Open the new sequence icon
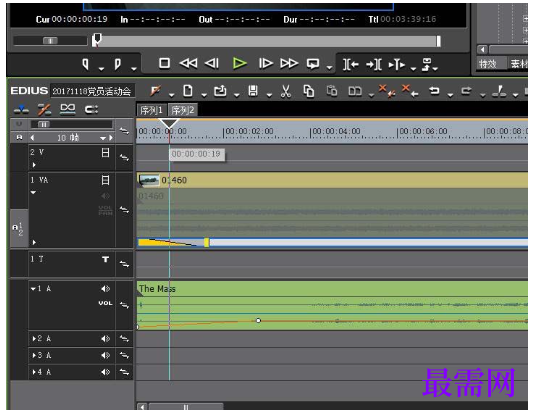 [188, 91]
